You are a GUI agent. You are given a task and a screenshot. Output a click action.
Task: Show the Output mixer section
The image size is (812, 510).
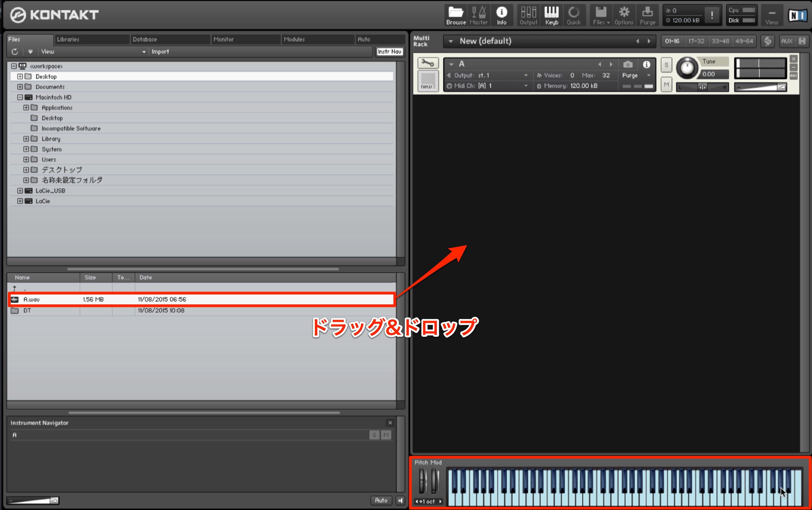[528, 16]
